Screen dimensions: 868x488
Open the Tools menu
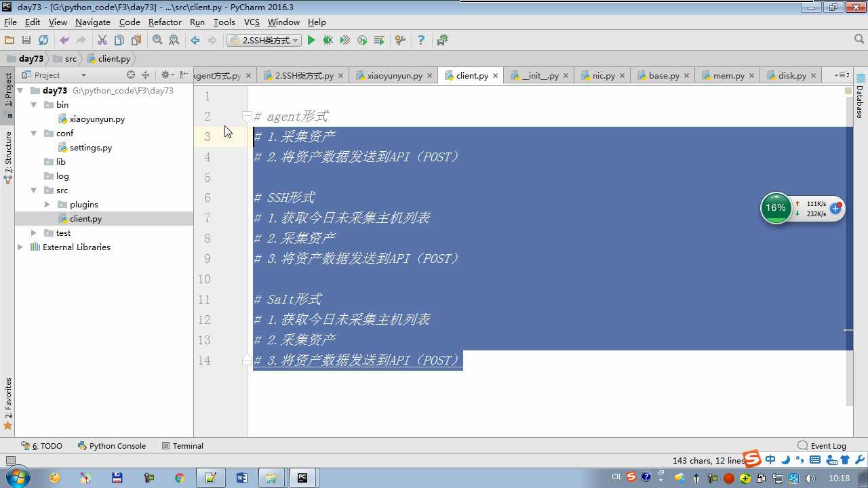coord(224,22)
